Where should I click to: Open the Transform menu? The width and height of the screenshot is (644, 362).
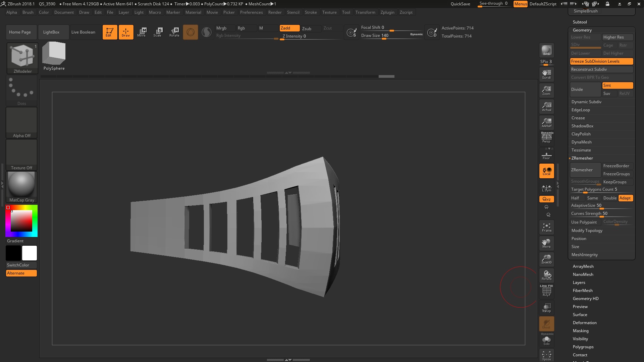pyautogui.click(x=365, y=12)
